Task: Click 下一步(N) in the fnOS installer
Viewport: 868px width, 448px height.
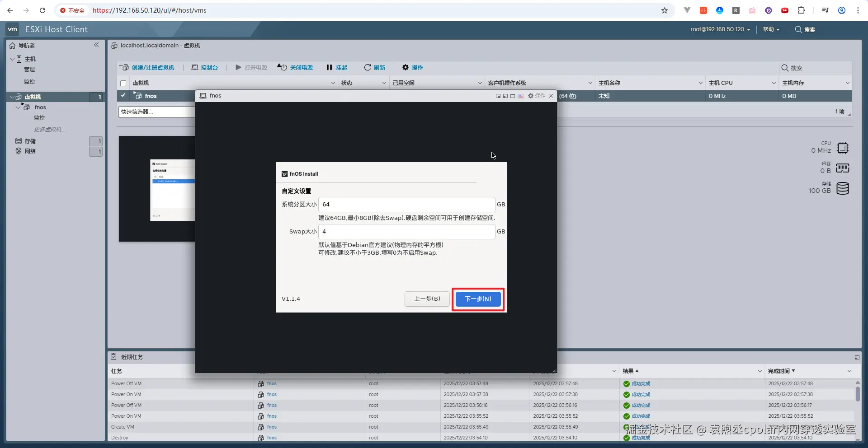Action: (x=478, y=299)
